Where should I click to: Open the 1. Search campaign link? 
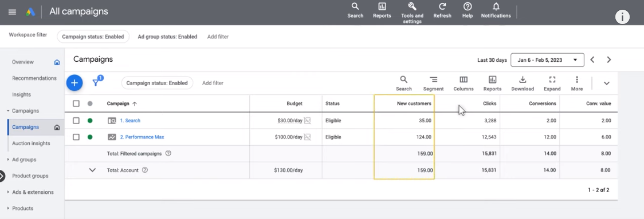[130, 121]
